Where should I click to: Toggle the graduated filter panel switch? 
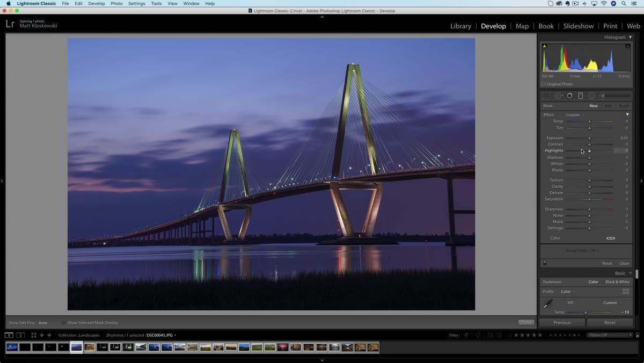(545, 263)
